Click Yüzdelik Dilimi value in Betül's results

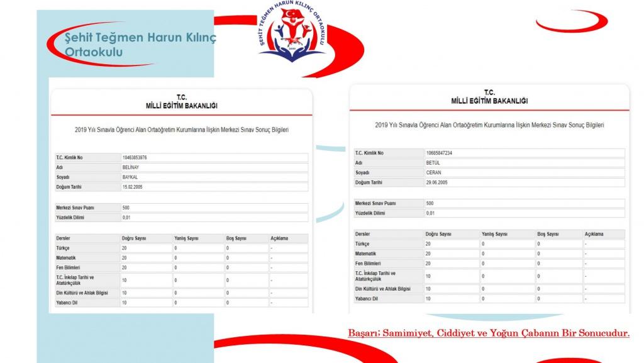click(524, 213)
